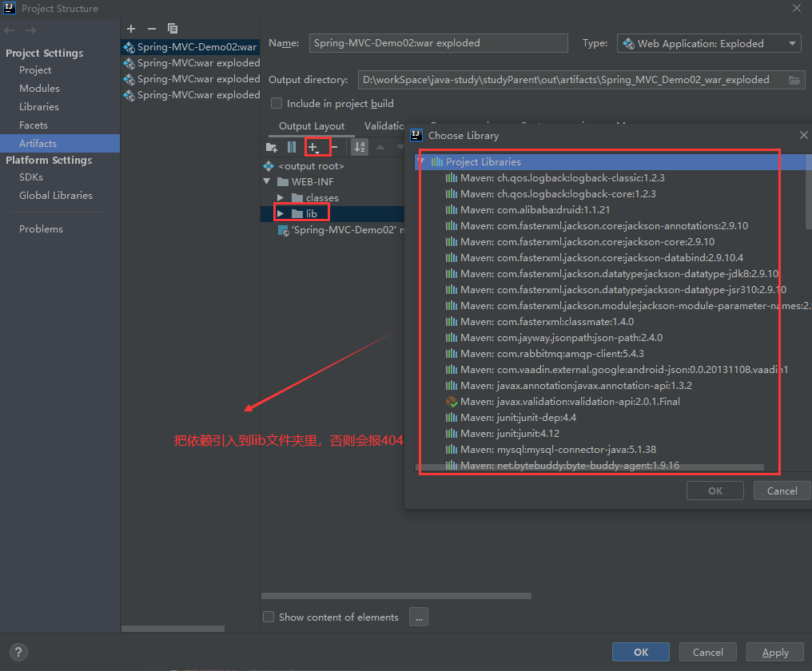Click the lib folder icon
Image resolution: width=812 pixels, height=671 pixels.
click(x=297, y=214)
